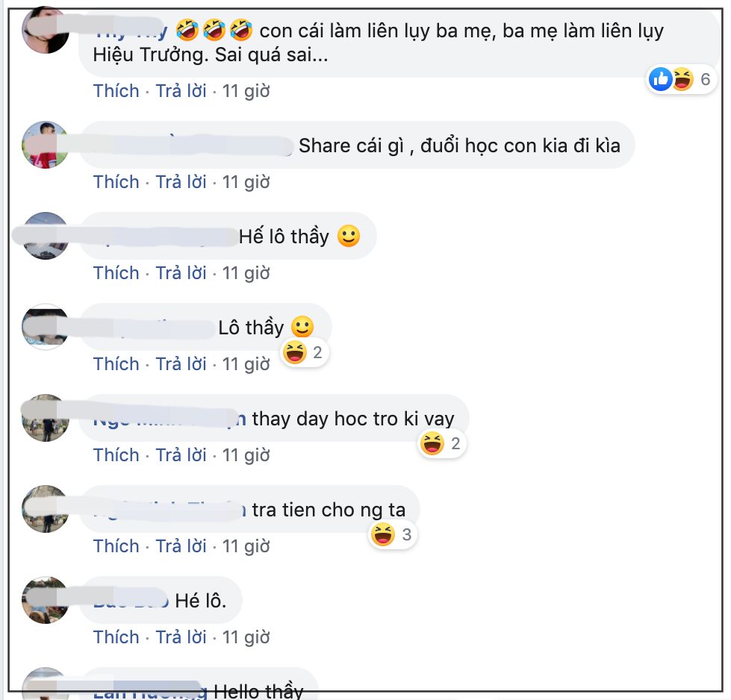The image size is (731, 700).
Task: Open avatar next to the "Hé lô." comment
Action: [46, 600]
